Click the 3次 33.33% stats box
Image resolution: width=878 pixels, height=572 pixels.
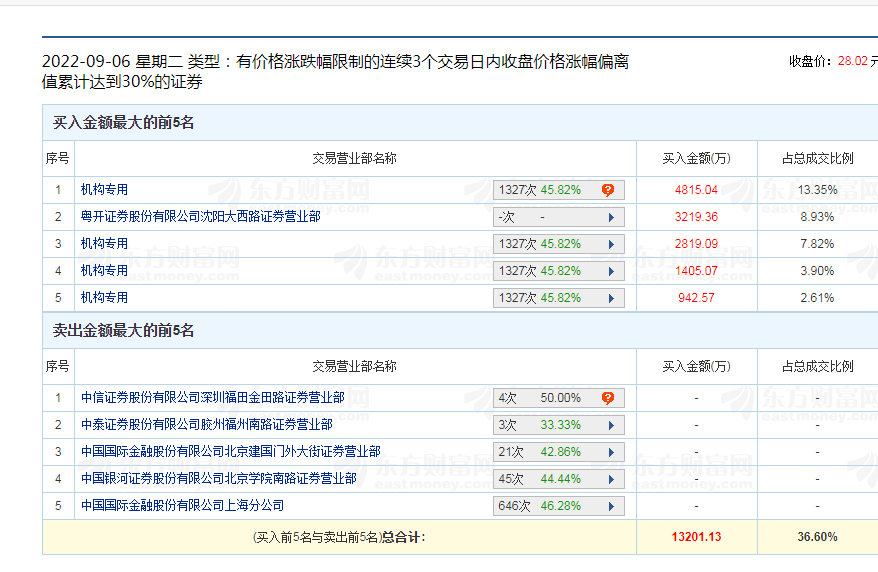pyautogui.click(x=558, y=425)
